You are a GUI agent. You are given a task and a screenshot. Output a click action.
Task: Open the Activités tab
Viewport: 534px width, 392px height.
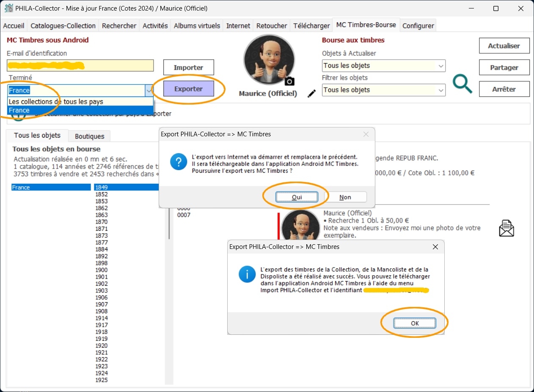point(155,26)
